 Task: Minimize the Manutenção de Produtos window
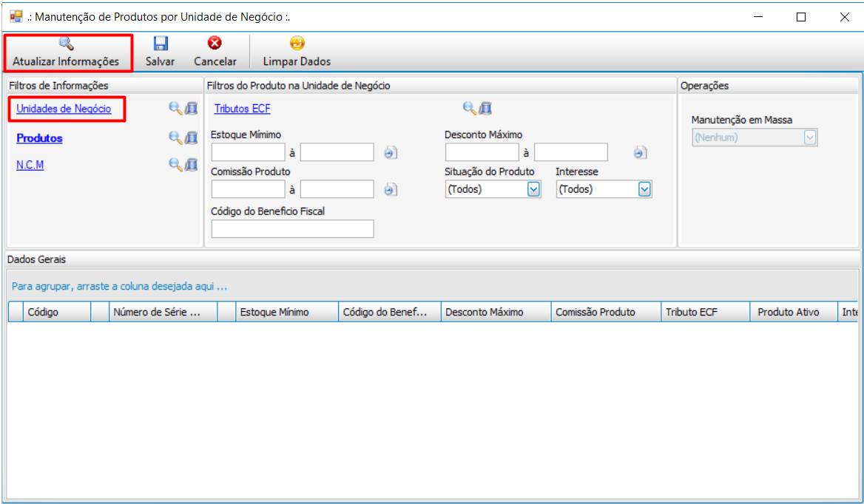[x=758, y=17]
